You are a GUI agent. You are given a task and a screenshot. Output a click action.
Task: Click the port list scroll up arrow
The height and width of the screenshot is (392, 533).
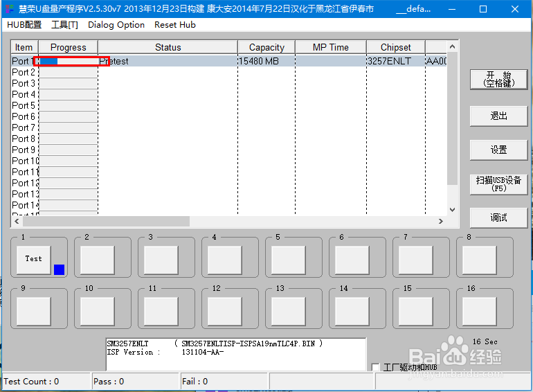coord(452,46)
